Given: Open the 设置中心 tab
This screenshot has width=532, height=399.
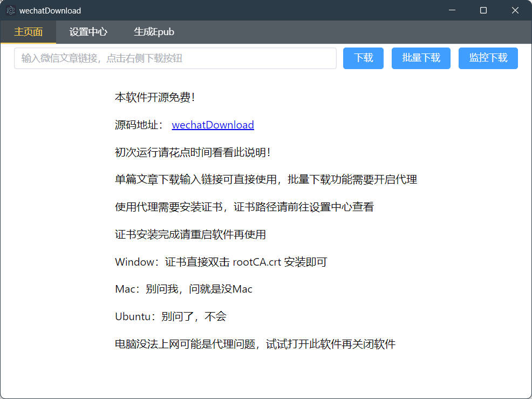Looking at the screenshot, I should coord(88,32).
